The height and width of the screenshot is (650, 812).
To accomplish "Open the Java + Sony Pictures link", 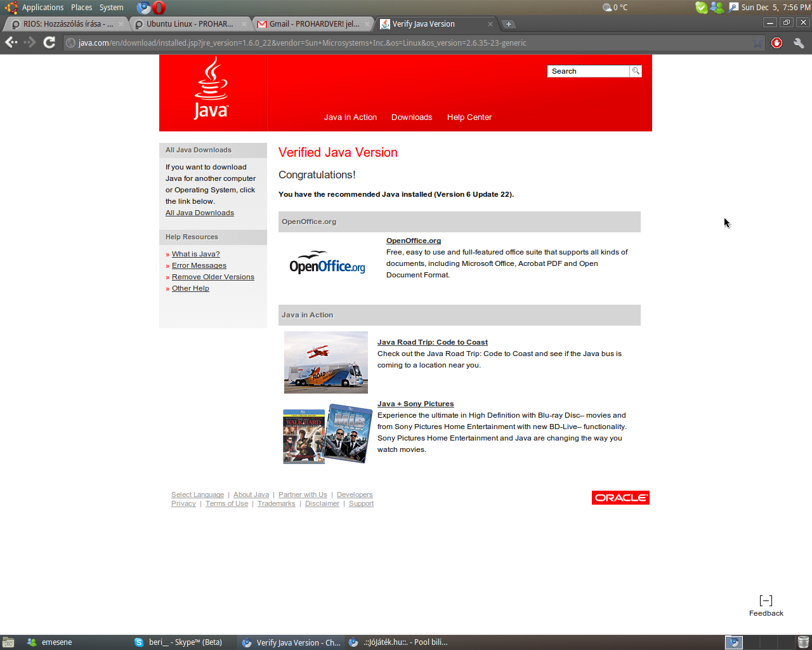I will tap(416, 404).
